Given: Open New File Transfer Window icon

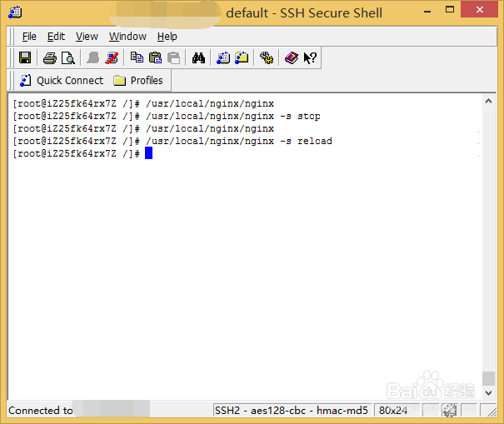Looking at the screenshot, I should (242, 58).
